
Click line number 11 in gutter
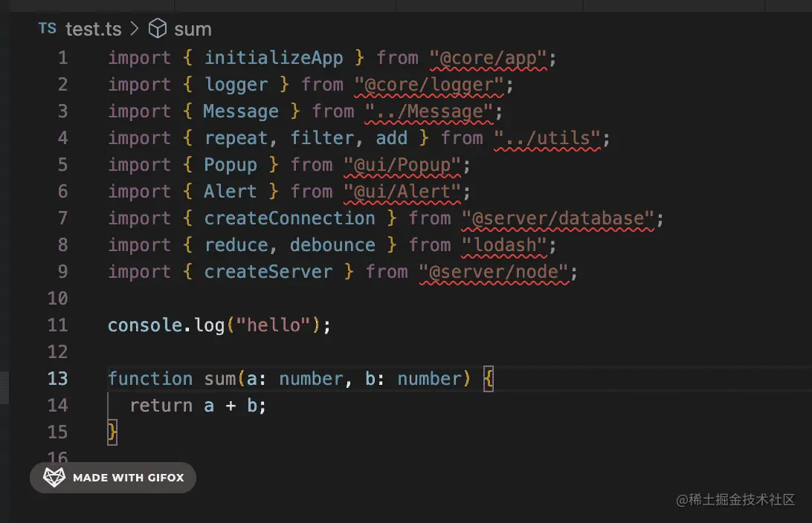57,325
